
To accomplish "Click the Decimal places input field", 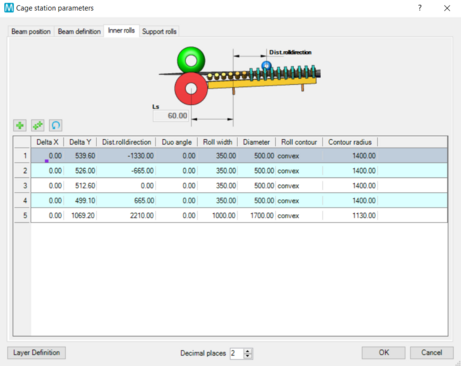I will [237, 353].
